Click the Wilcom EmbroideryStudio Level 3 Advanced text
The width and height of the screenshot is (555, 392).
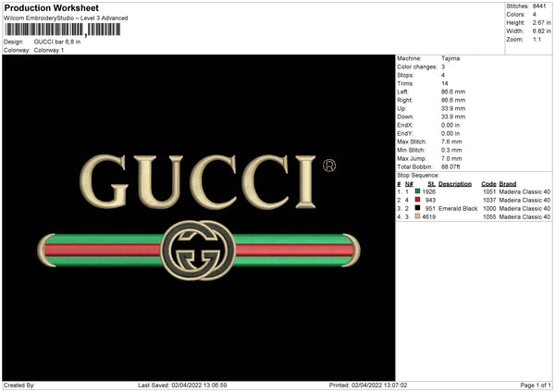(66, 18)
